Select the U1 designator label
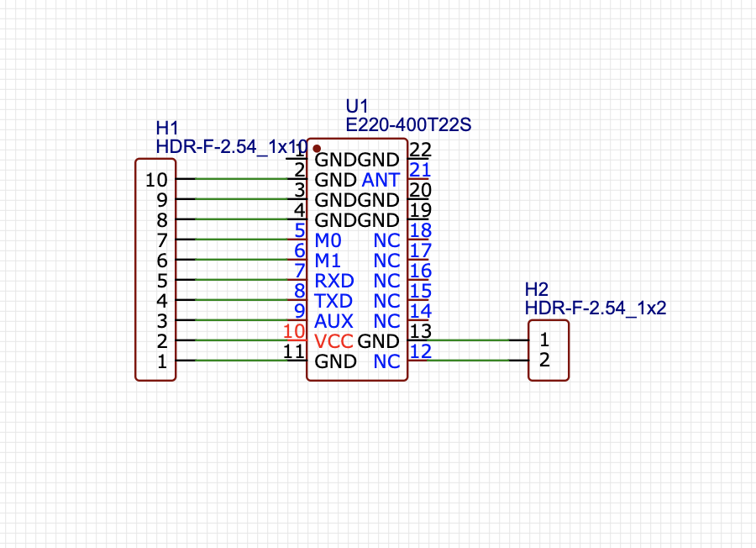Image resolution: width=756 pixels, height=548 pixels. 357,106
